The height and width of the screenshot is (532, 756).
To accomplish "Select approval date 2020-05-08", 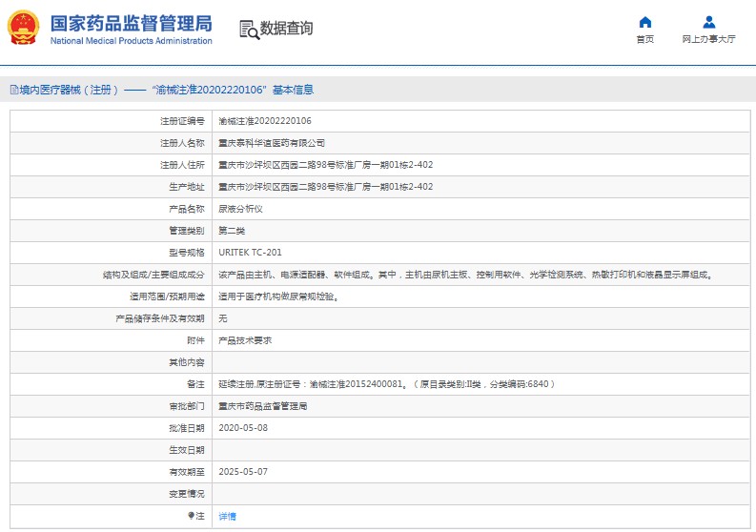I will [243, 428].
